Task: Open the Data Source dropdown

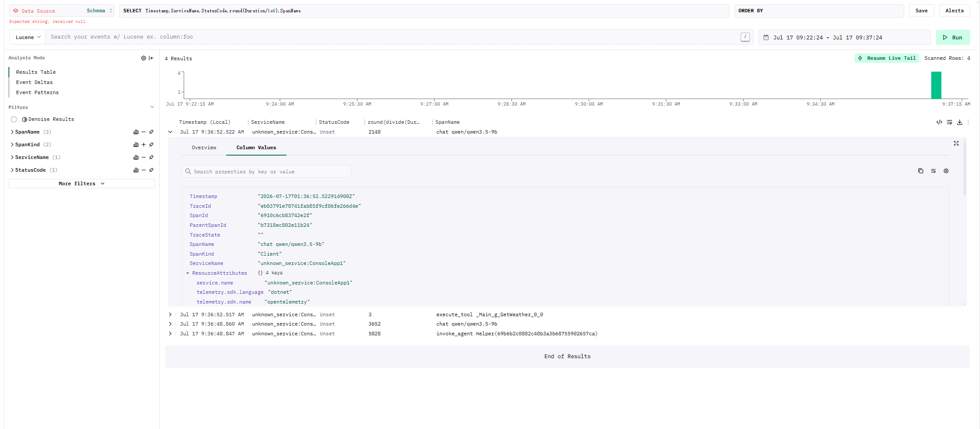Action: pos(62,11)
